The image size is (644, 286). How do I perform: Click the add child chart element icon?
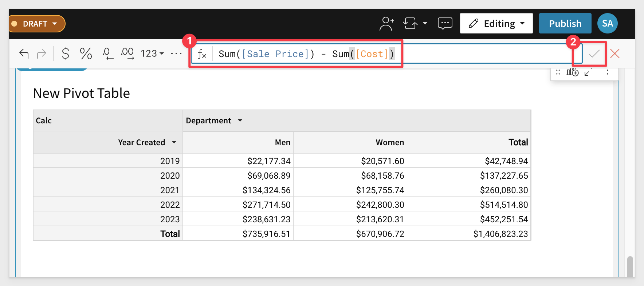pos(572,72)
